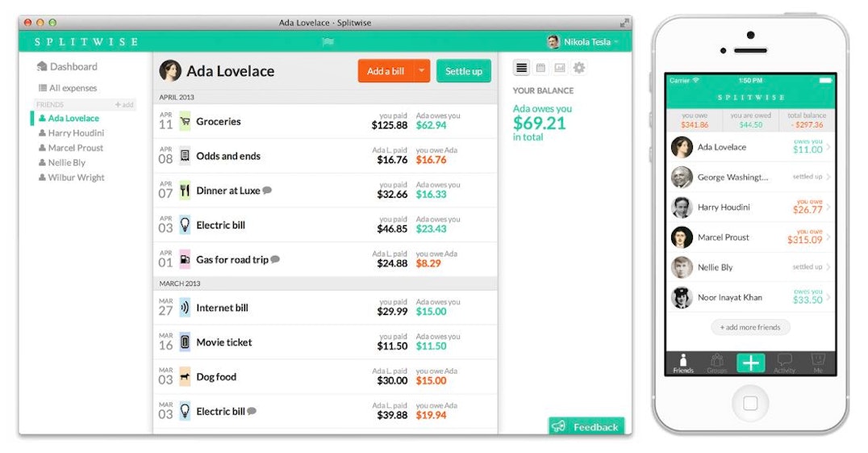Click Nikola Tesla's avatar in header

[553, 41]
